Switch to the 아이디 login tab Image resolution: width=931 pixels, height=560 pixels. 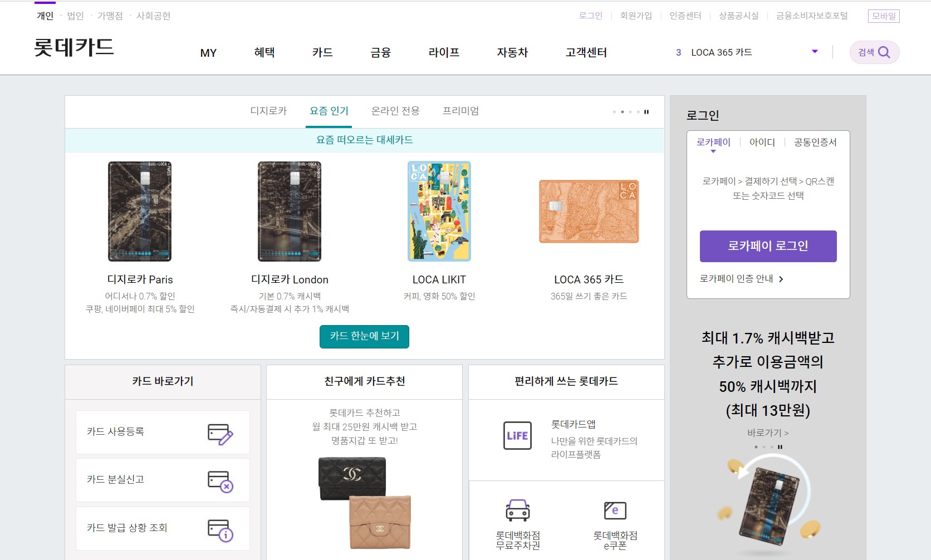tap(762, 143)
